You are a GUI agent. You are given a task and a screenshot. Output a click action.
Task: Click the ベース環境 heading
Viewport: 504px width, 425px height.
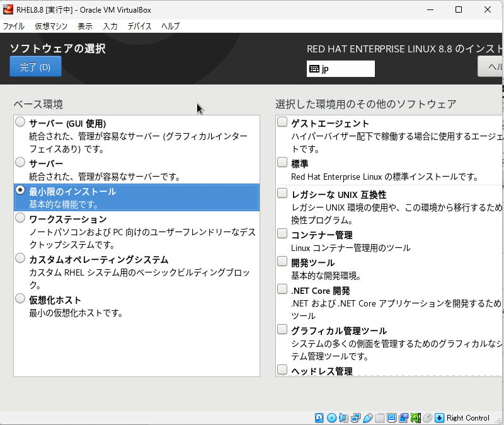click(38, 104)
